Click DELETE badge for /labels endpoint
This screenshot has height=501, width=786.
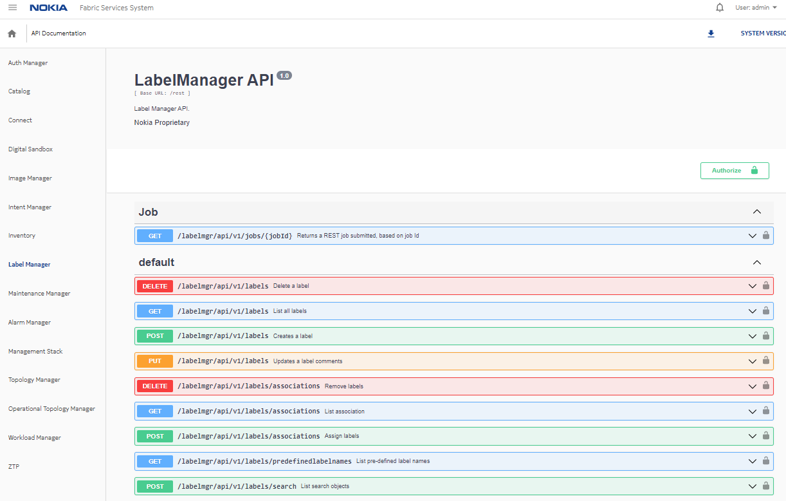(x=155, y=286)
